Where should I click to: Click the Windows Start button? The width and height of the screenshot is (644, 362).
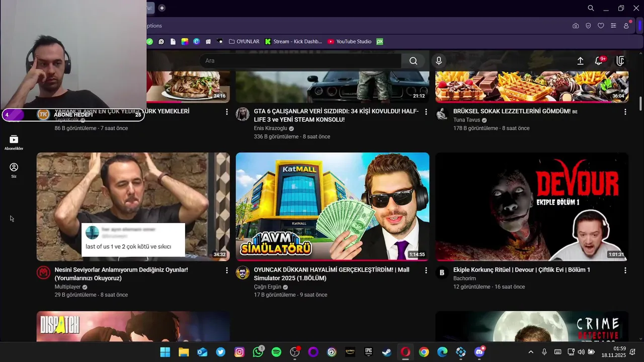(165, 352)
